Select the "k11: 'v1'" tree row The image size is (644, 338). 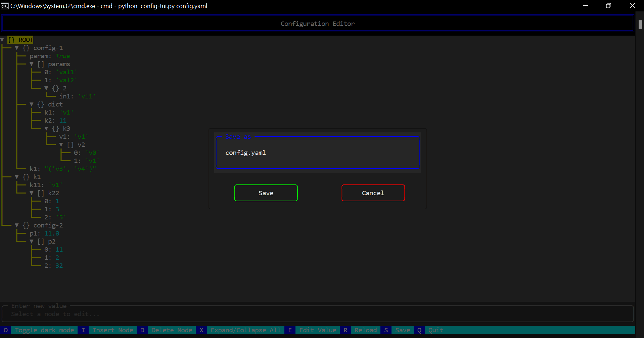point(46,185)
